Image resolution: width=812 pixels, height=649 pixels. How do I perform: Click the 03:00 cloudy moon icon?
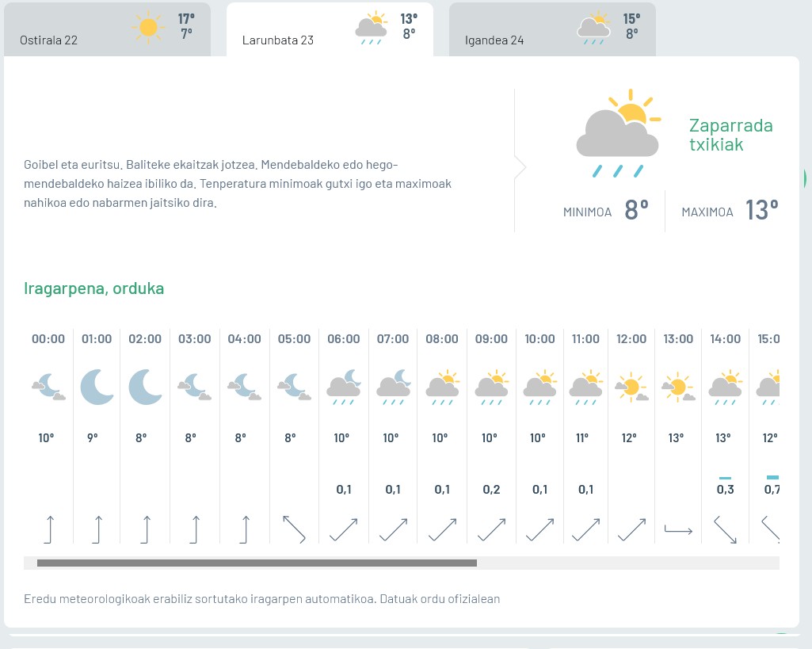tap(195, 387)
